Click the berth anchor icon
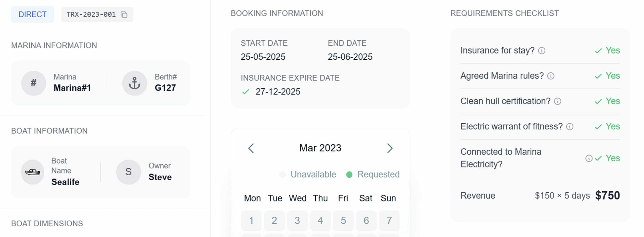 [135, 83]
